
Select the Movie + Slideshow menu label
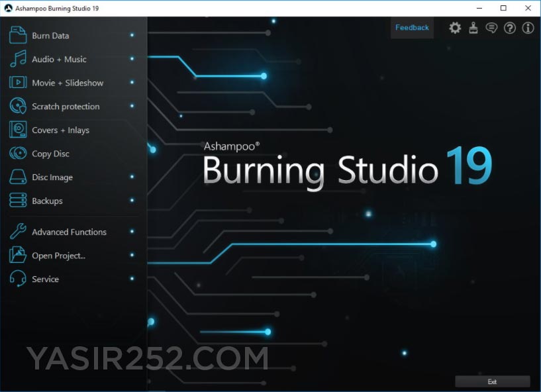pyautogui.click(x=68, y=83)
